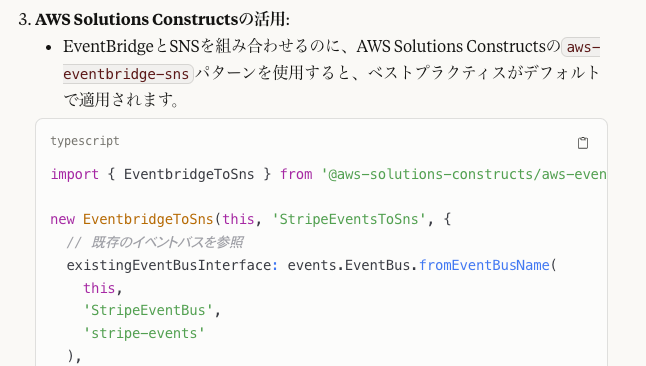Image resolution: width=646 pixels, height=366 pixels.
Task: Click events.EventBus in the code
Action: (x=349, y=265)
